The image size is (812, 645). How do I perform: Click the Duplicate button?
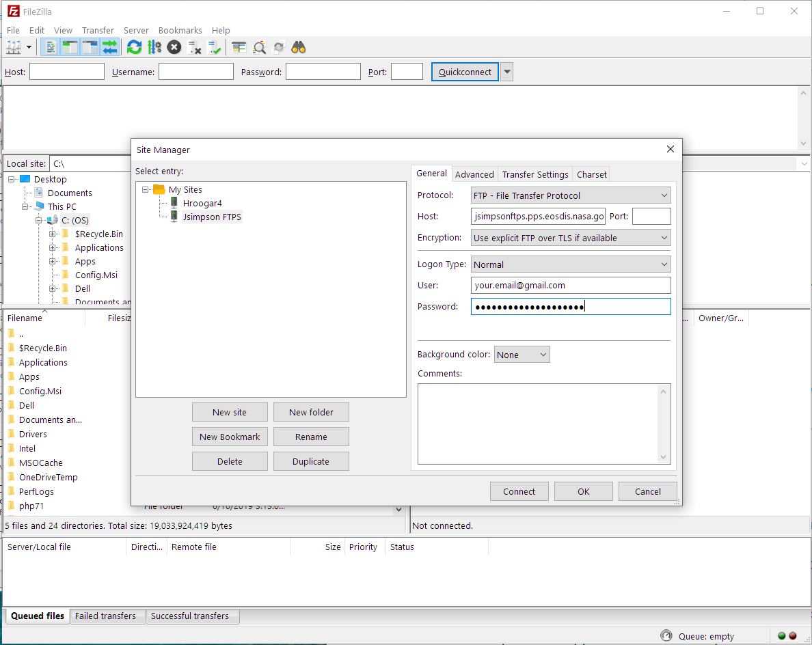pos(311,461)
